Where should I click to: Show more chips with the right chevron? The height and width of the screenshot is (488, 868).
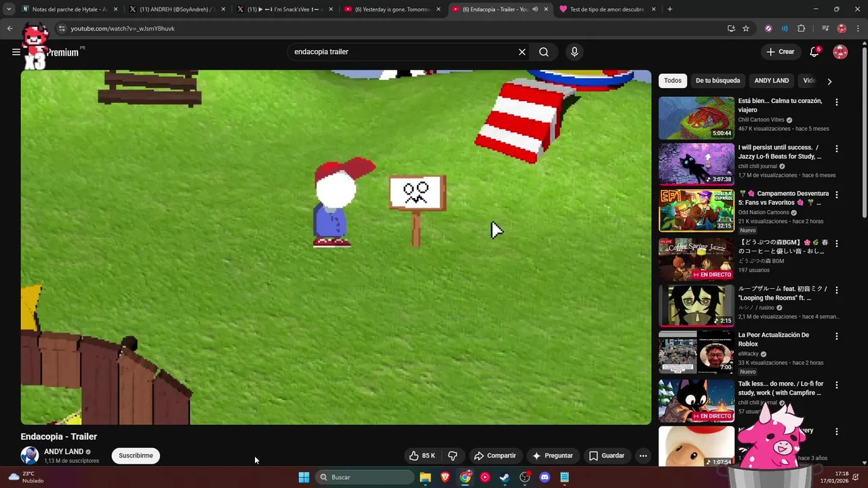tap(829, 81)
